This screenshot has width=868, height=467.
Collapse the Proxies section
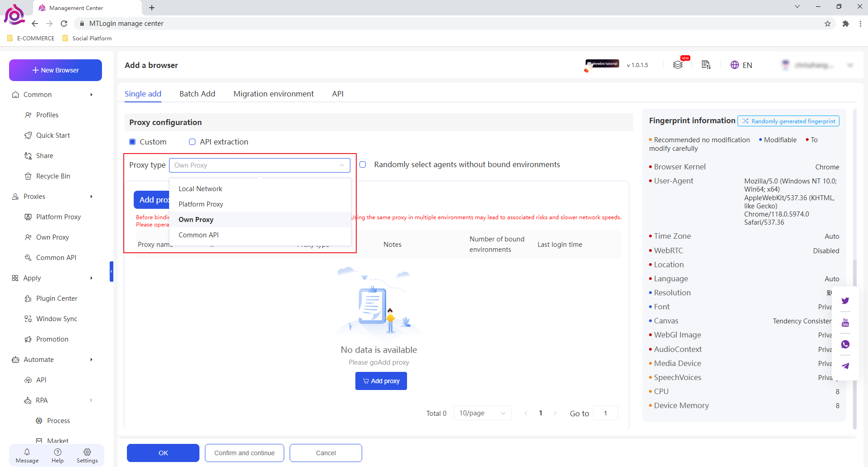pos(91,197)
